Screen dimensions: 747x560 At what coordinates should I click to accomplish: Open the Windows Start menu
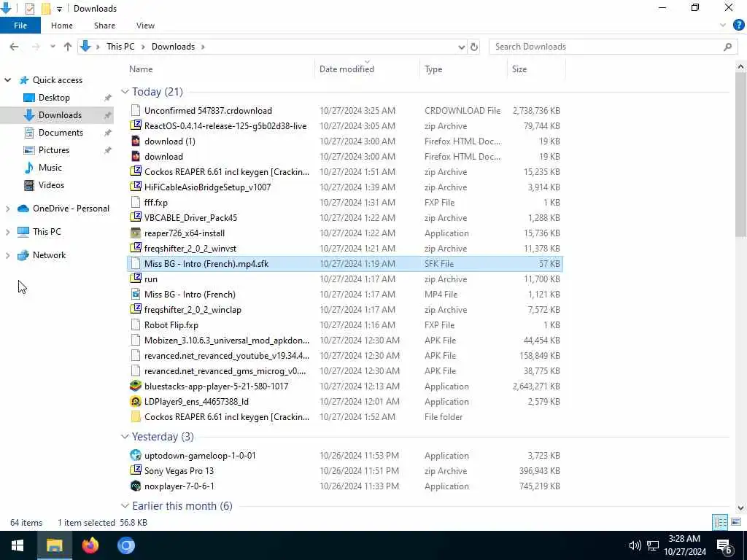18,545
